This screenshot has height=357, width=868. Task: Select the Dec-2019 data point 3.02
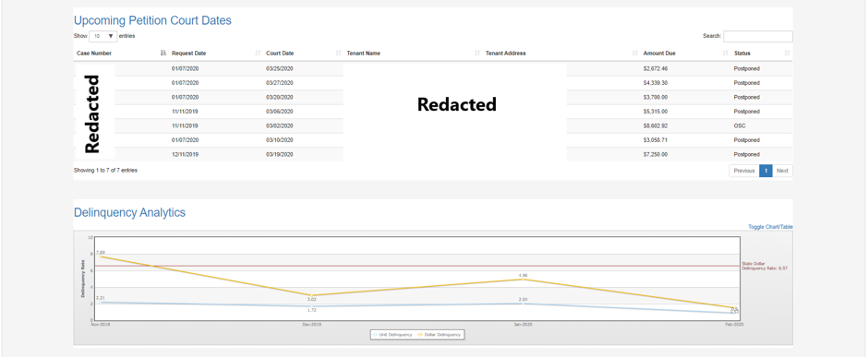coord(311,295)
